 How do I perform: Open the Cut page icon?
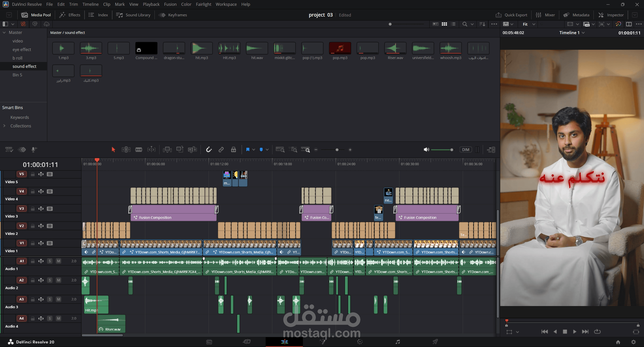point(247,342)
